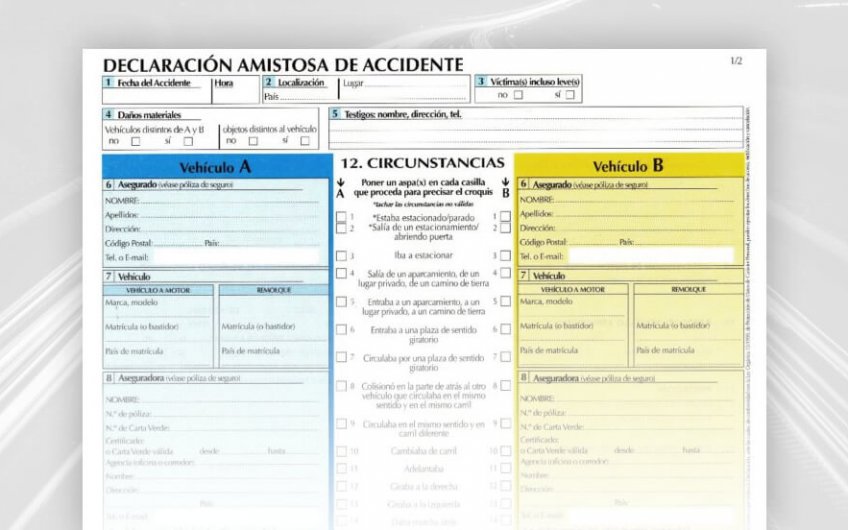Check 'no' for Vehículos distintos de A y B
Image resolution: width=848 pixels, height=530 pixels.
click(x=136, y=141)
